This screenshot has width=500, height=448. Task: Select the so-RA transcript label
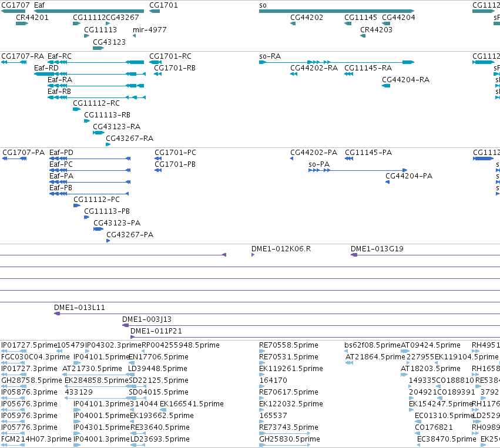pos(270,56)
